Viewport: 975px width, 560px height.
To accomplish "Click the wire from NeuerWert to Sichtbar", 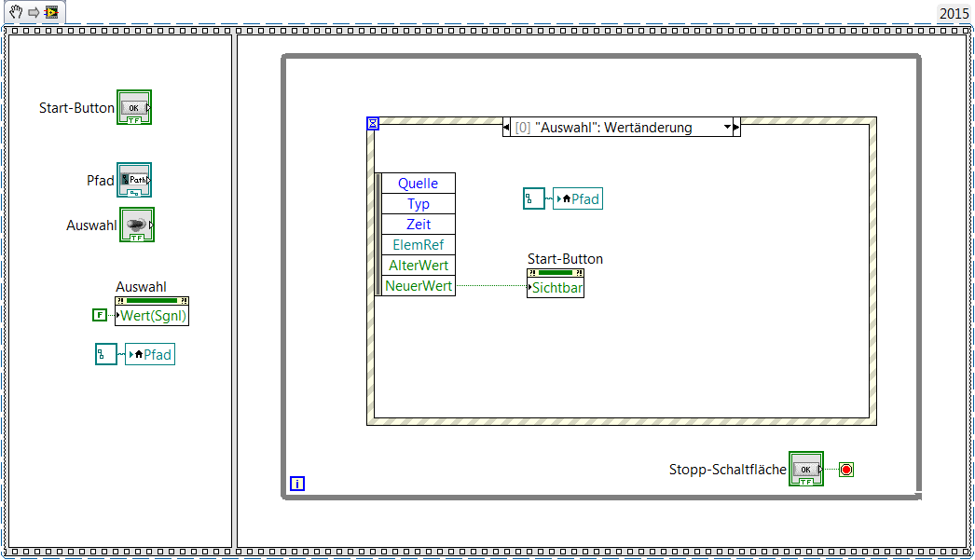I will pyautogui.click(x=491, y=286).
